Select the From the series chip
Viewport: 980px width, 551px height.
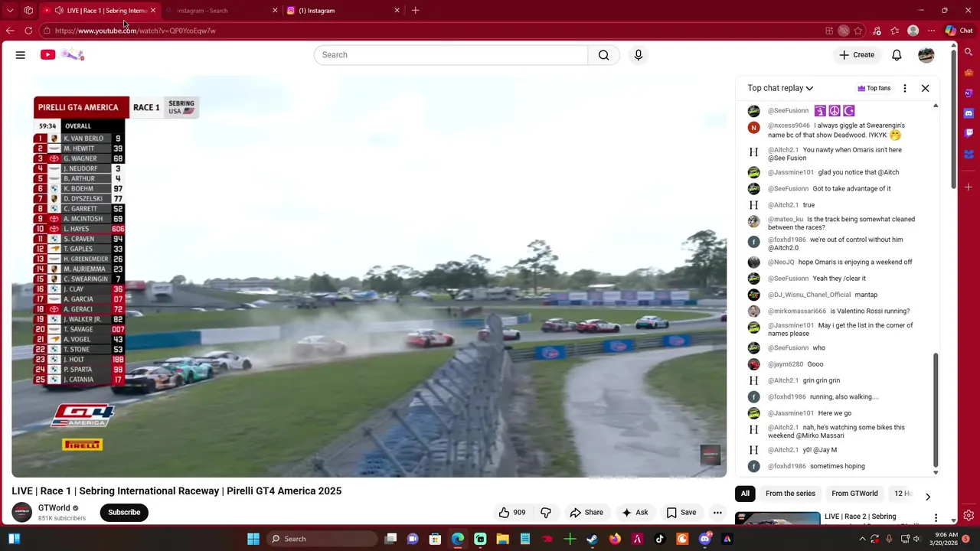(790, 494)
